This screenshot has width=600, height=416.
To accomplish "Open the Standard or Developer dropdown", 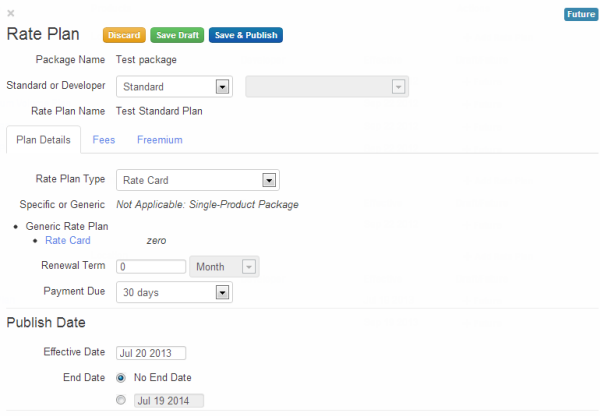I will point(175,87).
